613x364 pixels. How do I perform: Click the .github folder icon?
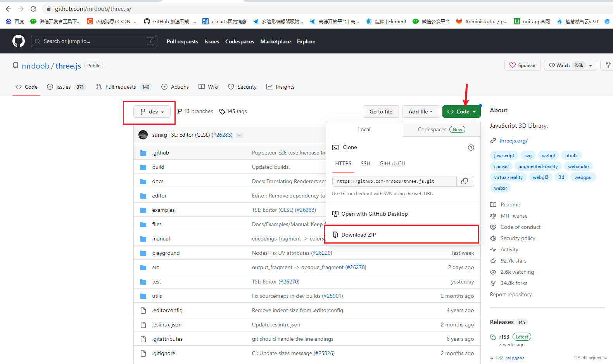click(x=143, y=153)
